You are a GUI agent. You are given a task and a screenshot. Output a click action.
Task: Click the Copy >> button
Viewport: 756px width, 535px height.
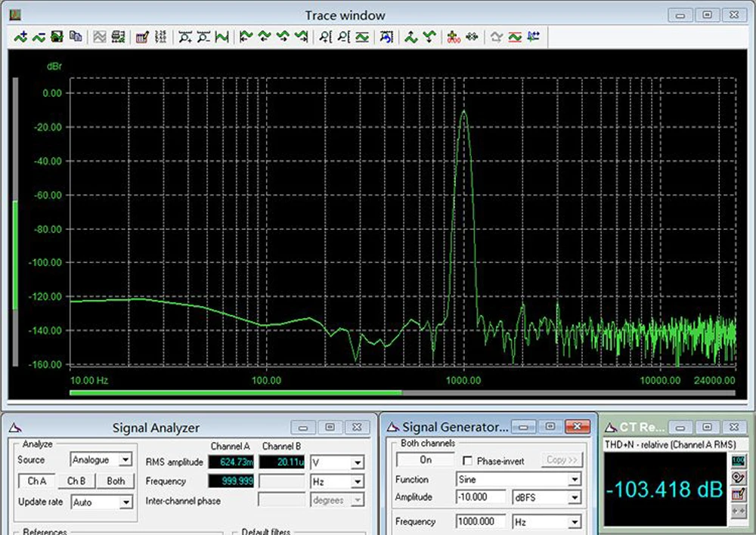coord(562,459)
